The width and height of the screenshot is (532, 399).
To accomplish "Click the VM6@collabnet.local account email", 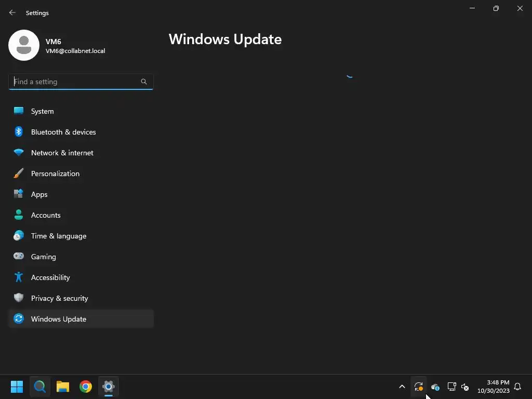I will (x=75, y=51).
